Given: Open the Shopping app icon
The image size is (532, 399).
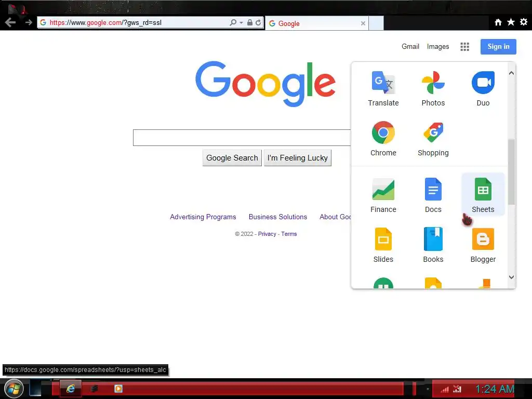Looking at the screenshot, I should (433, 132).
